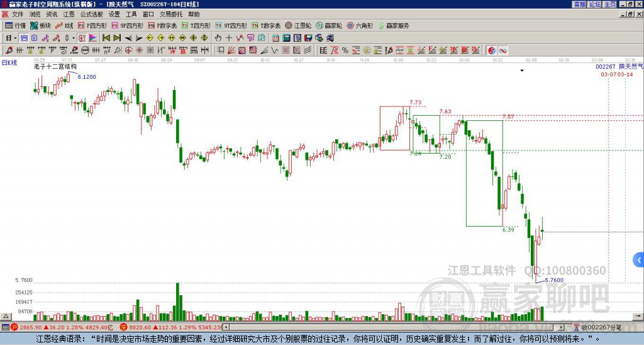Open the 文件 menu

point(17,14)
